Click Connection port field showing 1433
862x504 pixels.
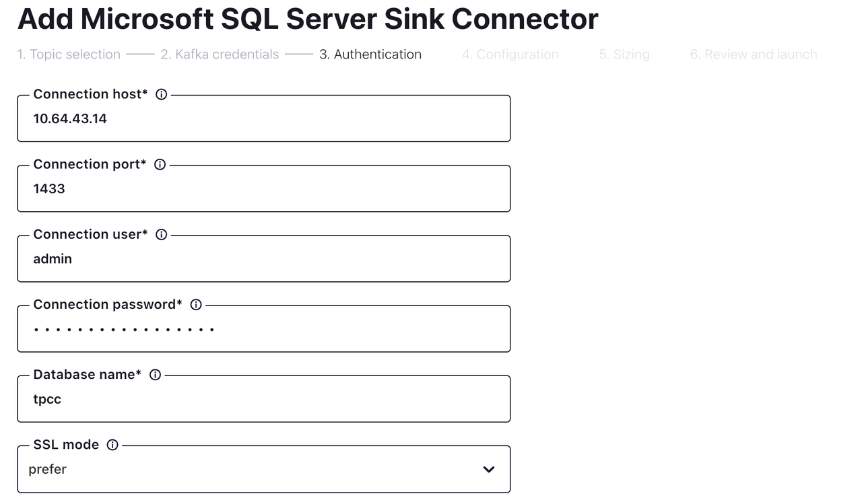pos(263,189)
